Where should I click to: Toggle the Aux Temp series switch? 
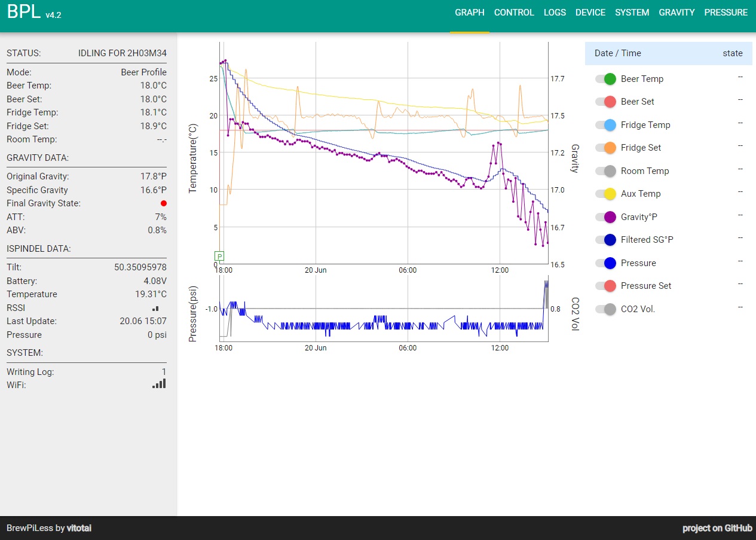[605, 194]
